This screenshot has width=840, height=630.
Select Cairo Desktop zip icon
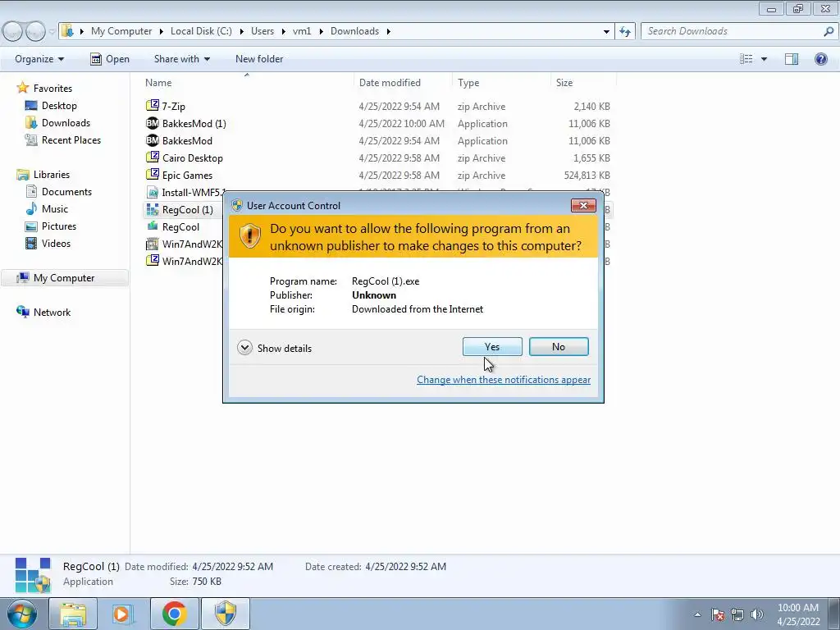[152, 157]
